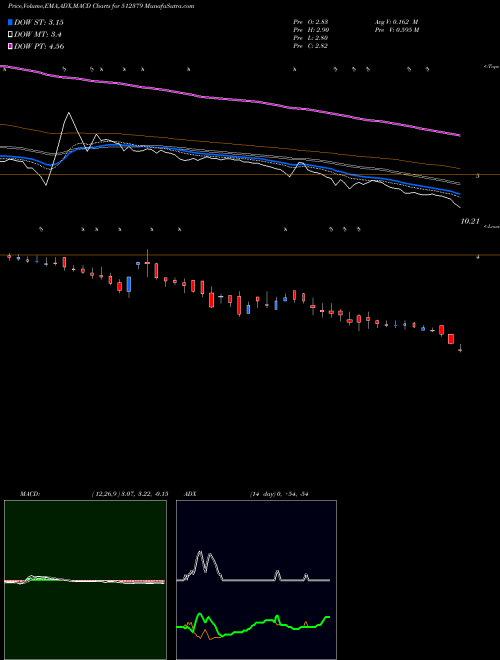This screenshot has width=500, height=660.
Task: Select the 'DOW MT: 3.4' legend label
Action: tap(38, 35)
